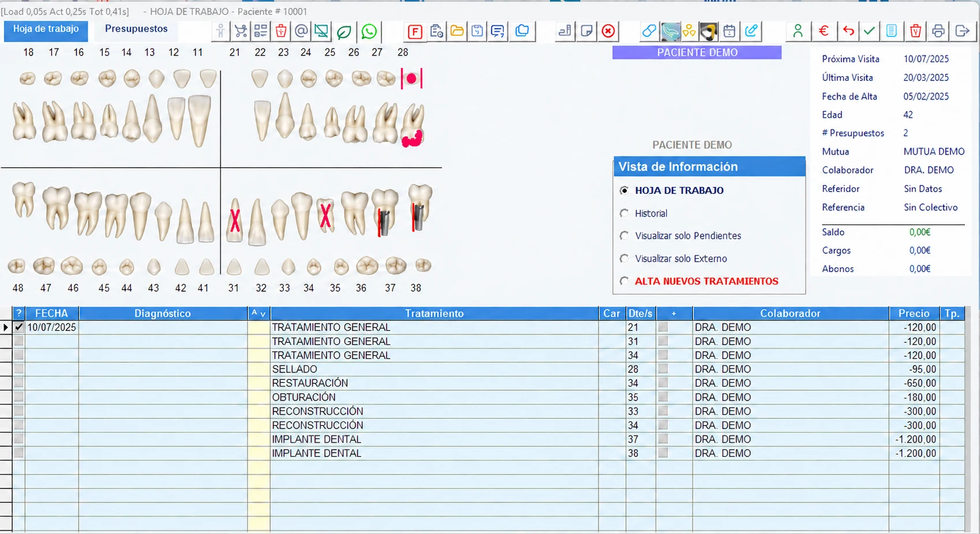Click the Diagnóstico column header

[x=163, y=313]
